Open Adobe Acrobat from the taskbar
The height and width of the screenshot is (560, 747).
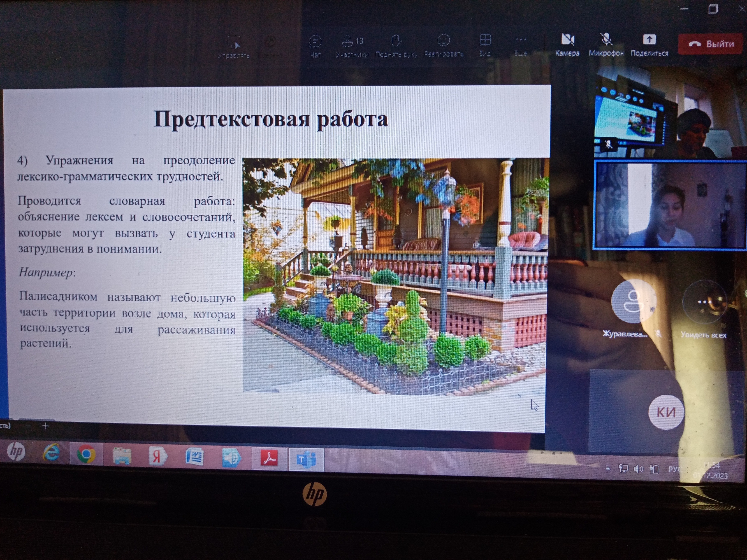click(269, 458)
